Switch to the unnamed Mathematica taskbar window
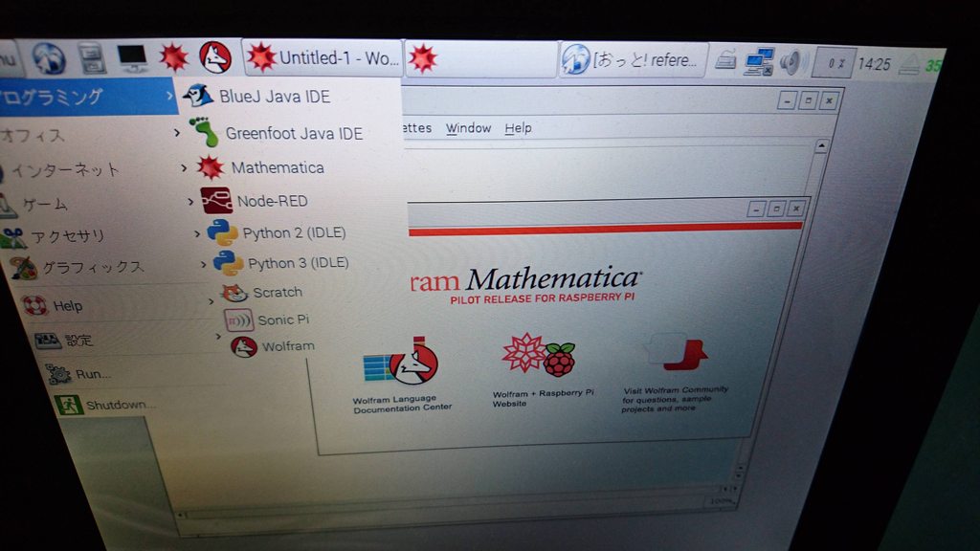The height and width of the screenshot is (551, 980). coord(480,59)
